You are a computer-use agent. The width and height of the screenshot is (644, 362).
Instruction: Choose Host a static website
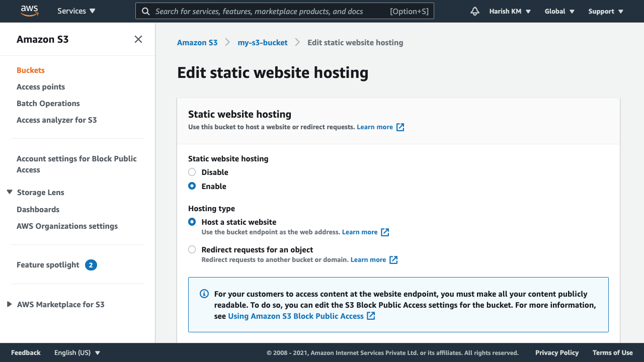tap(192, 222)
